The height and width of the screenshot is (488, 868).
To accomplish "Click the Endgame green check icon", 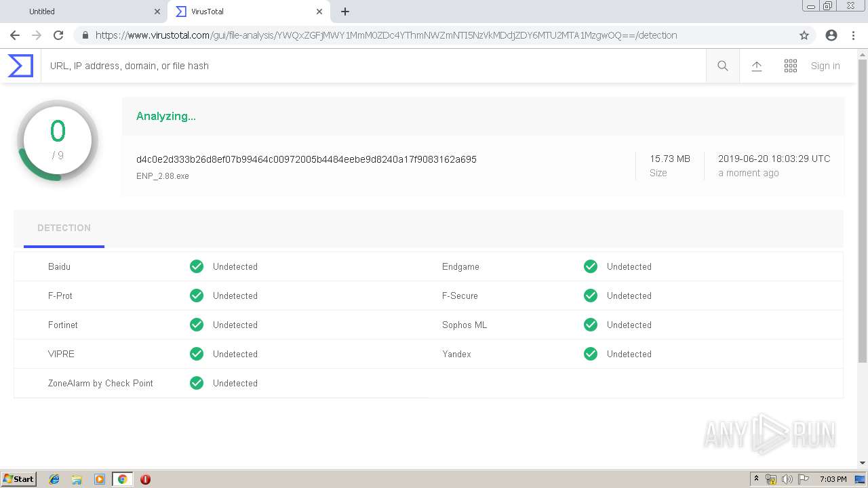I will coord(591,266).
